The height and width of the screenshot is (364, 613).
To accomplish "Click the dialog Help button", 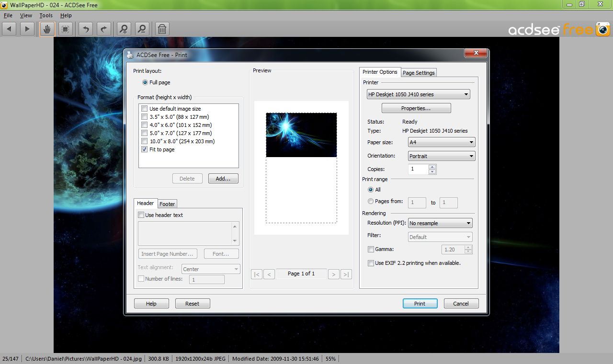I will pos(151,304).
